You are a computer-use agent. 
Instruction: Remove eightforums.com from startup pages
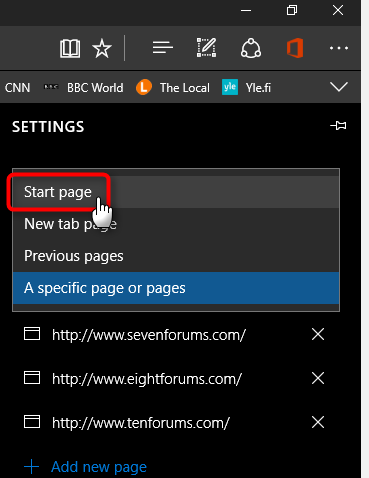coord(318,378)
